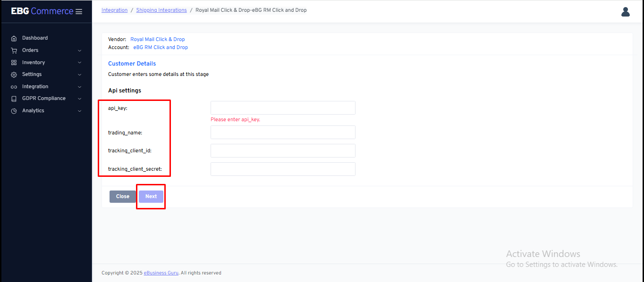
Task: Expand the Analytics submenu chevron
Action: 79,111
